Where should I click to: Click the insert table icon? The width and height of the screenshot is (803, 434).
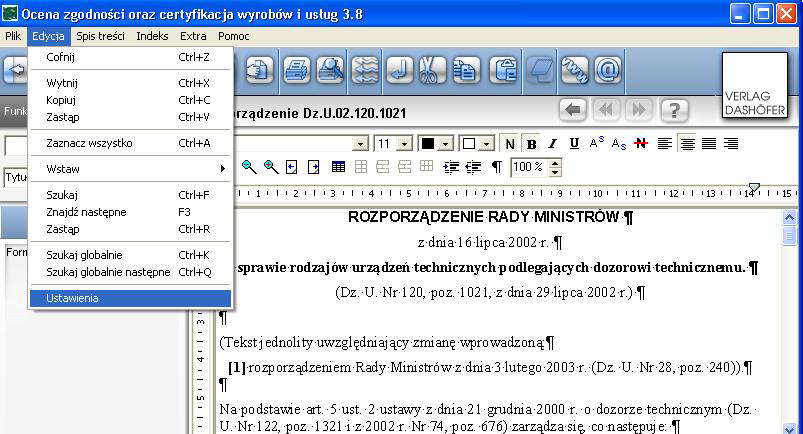pos(338,167)
